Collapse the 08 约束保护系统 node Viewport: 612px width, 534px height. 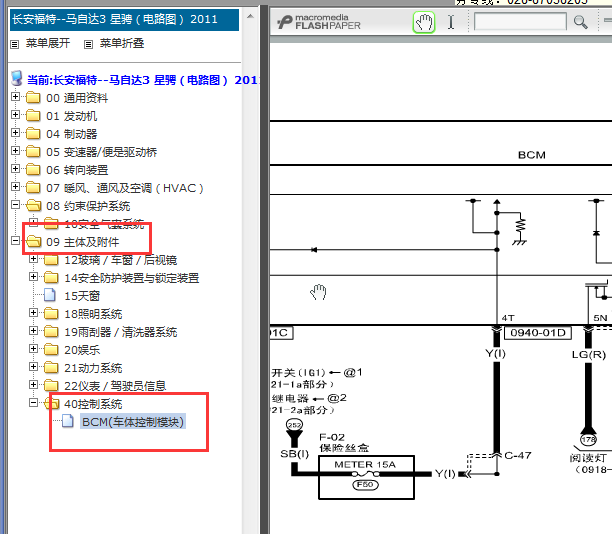(x=15, y=204)
